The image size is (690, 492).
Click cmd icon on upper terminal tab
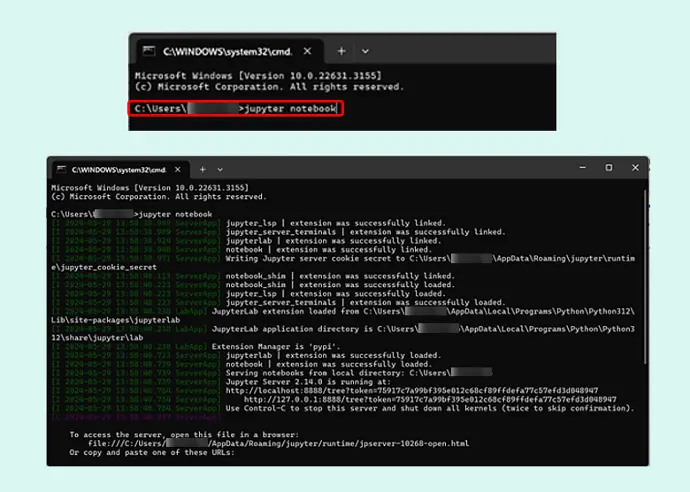click(x=149, y=51)
